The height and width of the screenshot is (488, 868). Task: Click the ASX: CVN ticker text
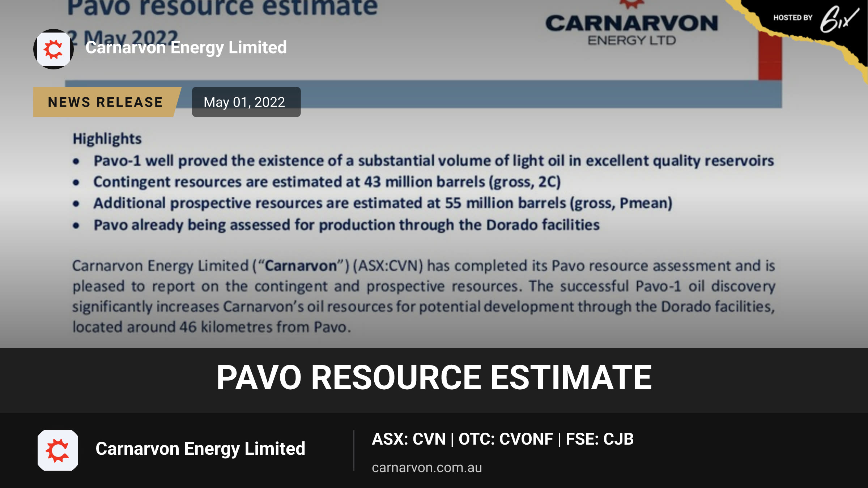click(409, 439)
